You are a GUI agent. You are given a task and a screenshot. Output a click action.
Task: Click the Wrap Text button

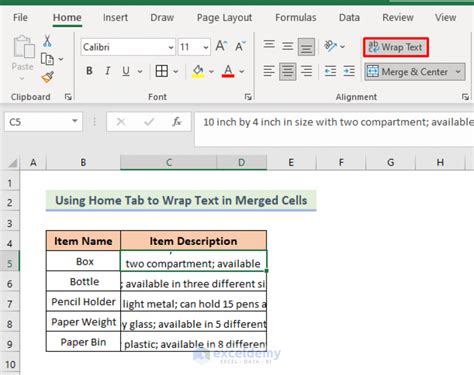[396, 47]
